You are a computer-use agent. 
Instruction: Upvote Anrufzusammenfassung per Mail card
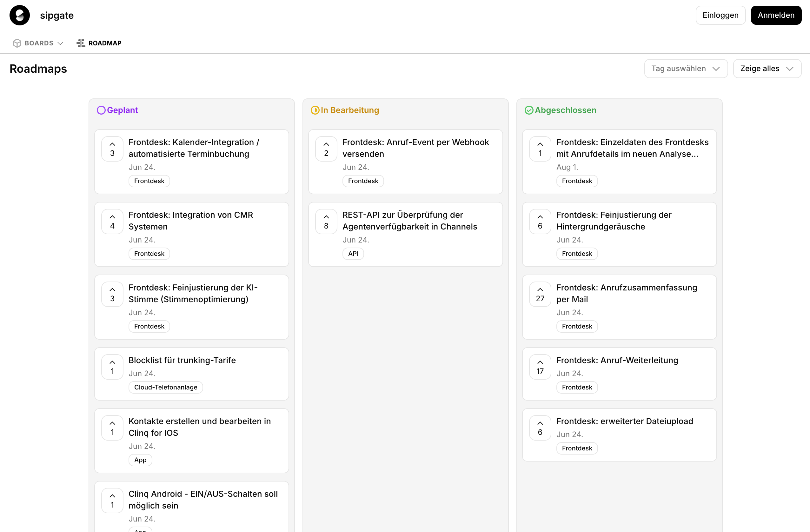click(x=540, y=295)
